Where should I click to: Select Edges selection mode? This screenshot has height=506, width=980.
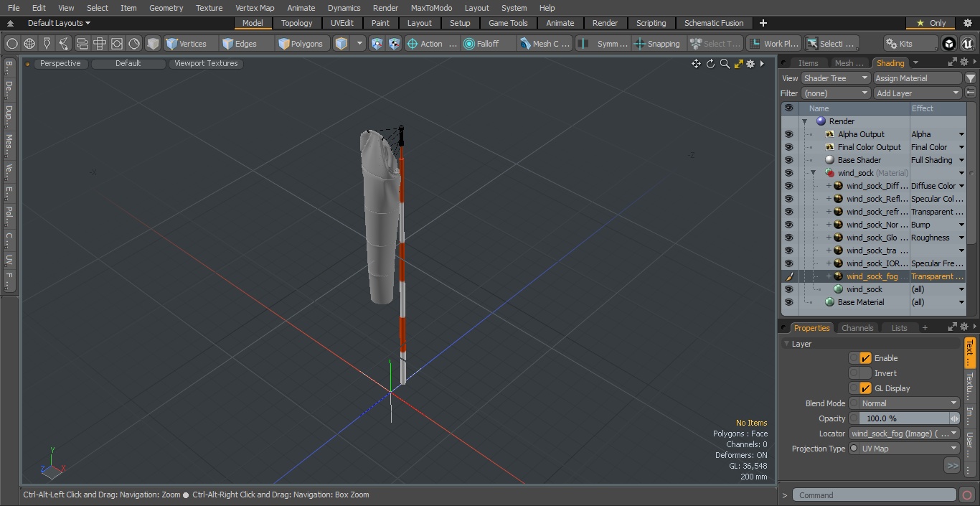pos(245,44)
